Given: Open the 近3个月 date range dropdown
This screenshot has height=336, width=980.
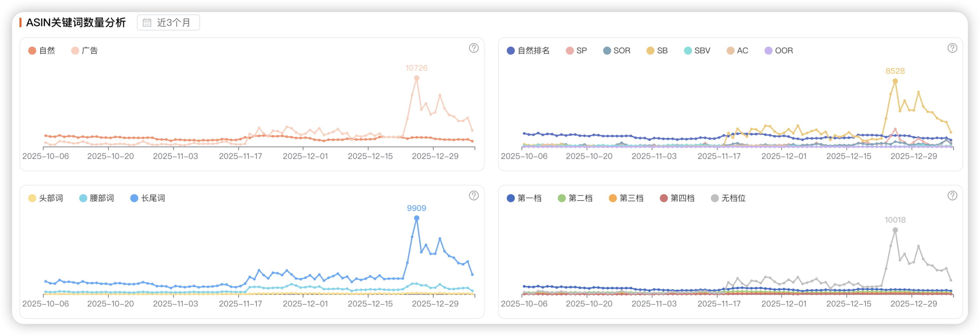Looking at the screenshot, I should (168, 23).
